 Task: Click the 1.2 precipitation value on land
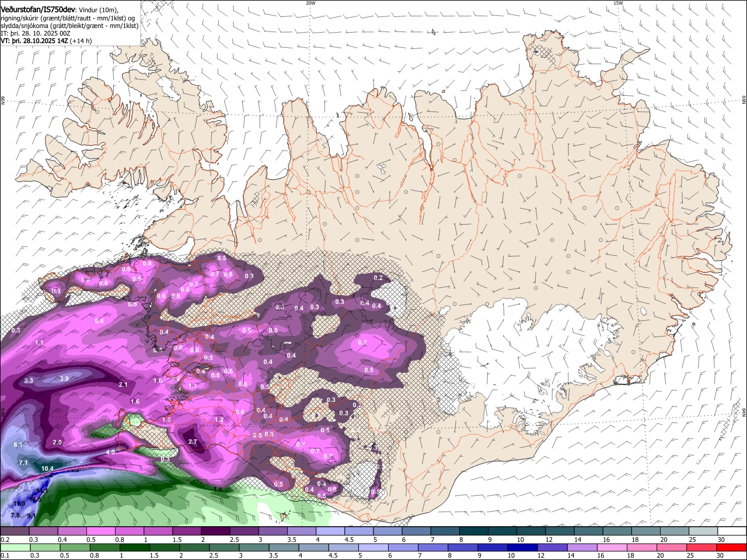click(219, 419)
